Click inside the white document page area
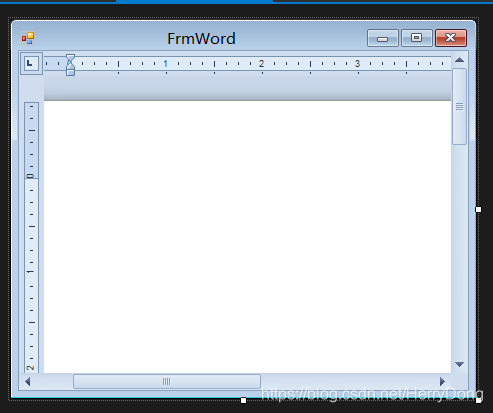This screenshot has height=413, width=493. pos(247,237)
